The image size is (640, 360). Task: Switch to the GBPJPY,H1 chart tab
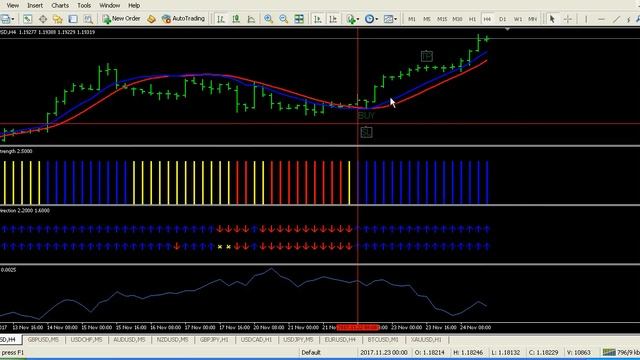(214, 340)
